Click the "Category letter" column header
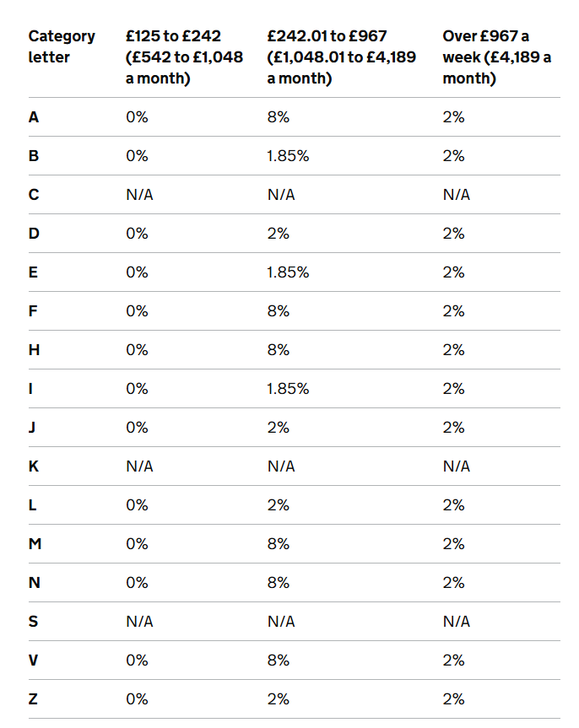The image size is (579, 728). [62, 47]
